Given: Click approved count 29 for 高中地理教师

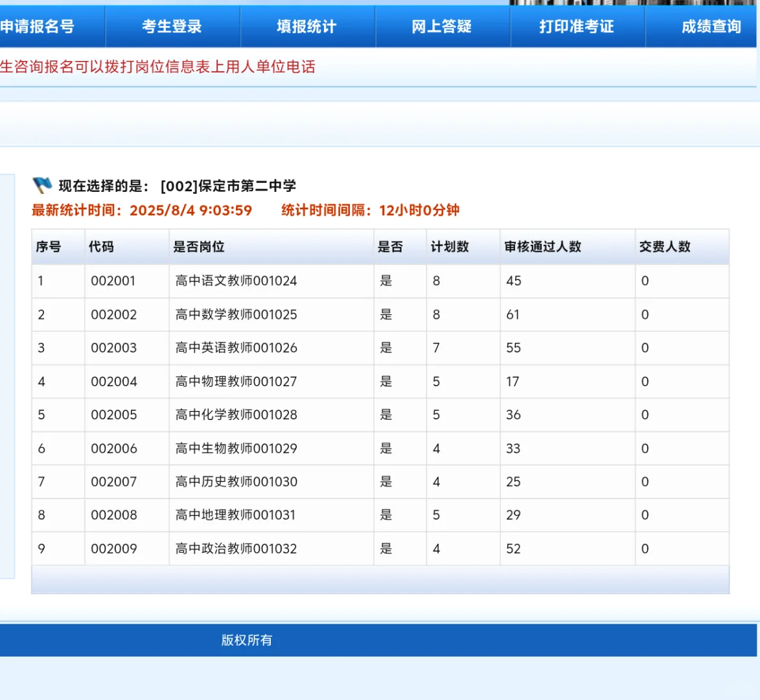Looking at the screenshot, I should click(514, 515).
